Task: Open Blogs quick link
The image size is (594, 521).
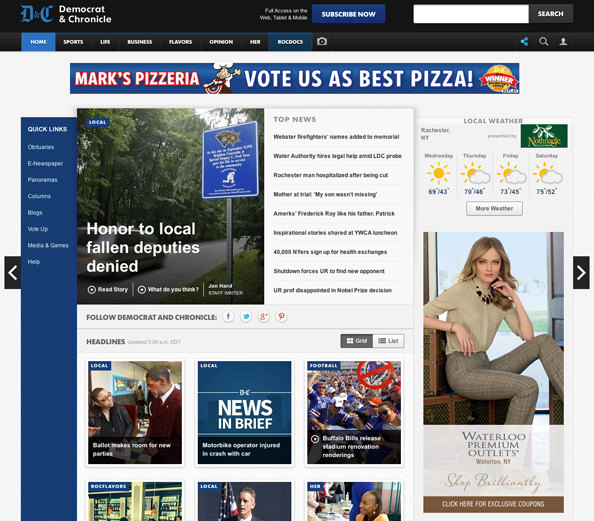Action: click(35, 213)
